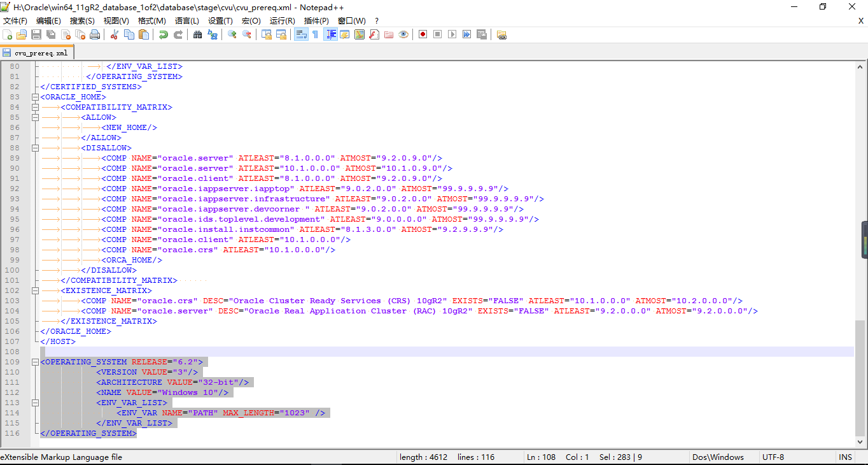The width and height of the screenshot is (868, 465).
Task: Click the last toolbar plugin icon
Action: click(x=501, y=34)
